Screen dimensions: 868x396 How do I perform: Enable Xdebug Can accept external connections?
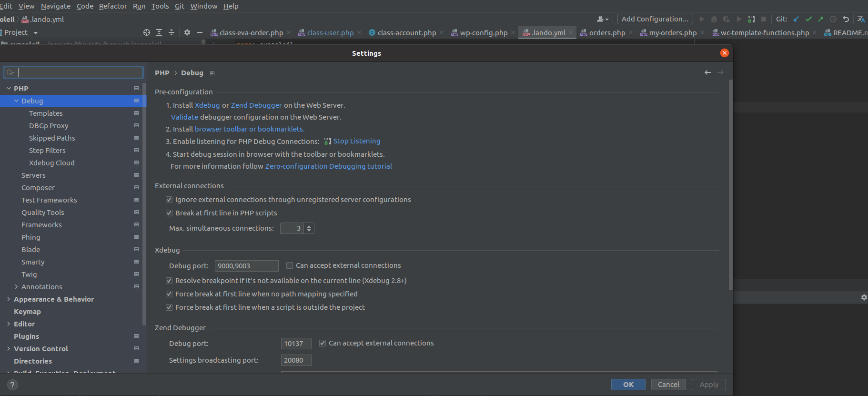tap(290, 265)
